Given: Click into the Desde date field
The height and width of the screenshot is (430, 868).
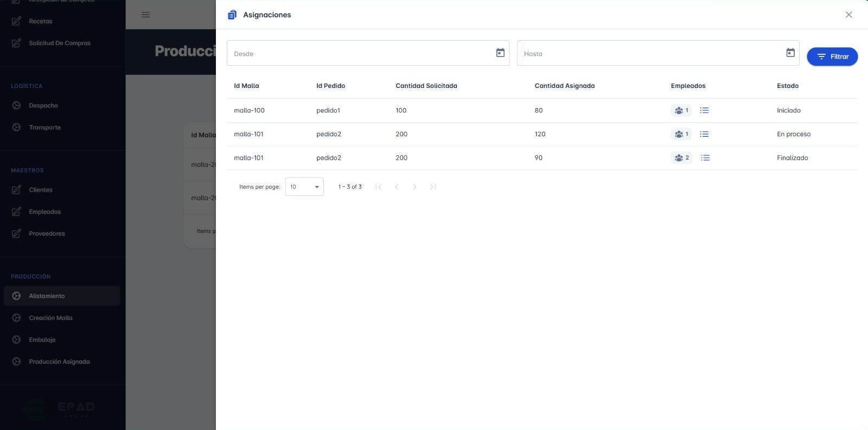Looking at the screenshot, I should point(358,53).
